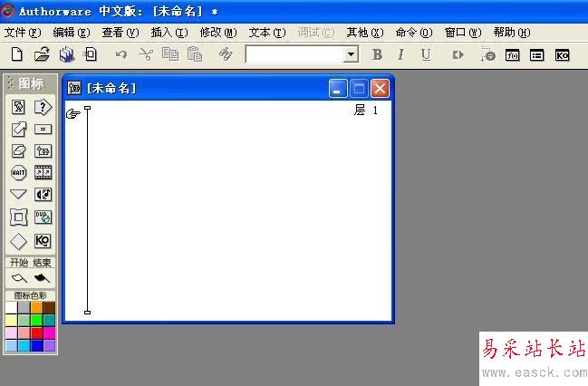Image resolution: width=588 pixels, height=386 pixels.
Task: Grab the white Start flag
Action: [x=19, y=278]
